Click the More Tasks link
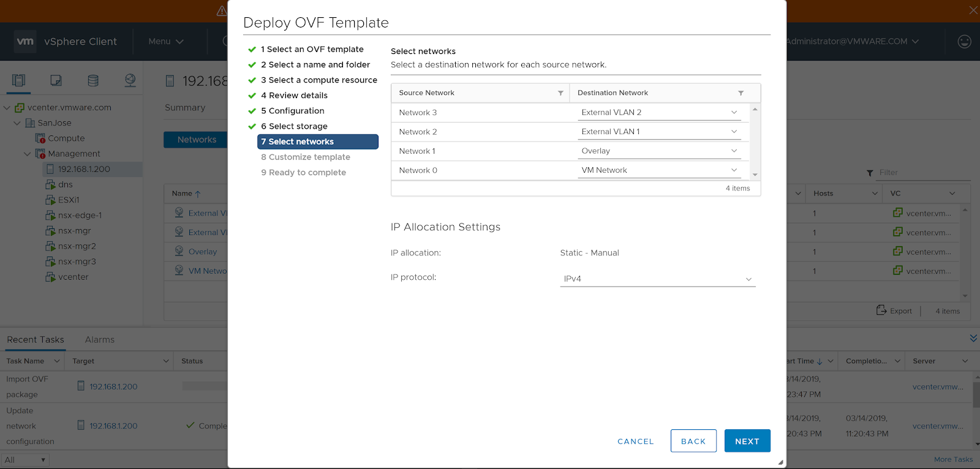This screenshot has width=980, height=469. tap(953, 459)
